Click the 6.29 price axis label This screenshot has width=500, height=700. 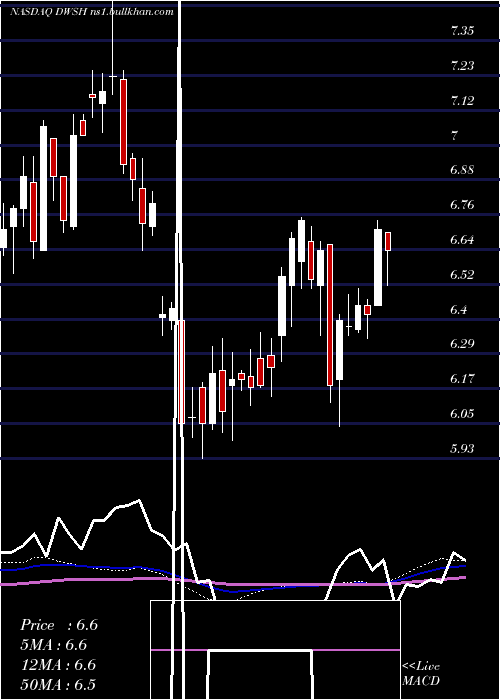tap(462, 344)
